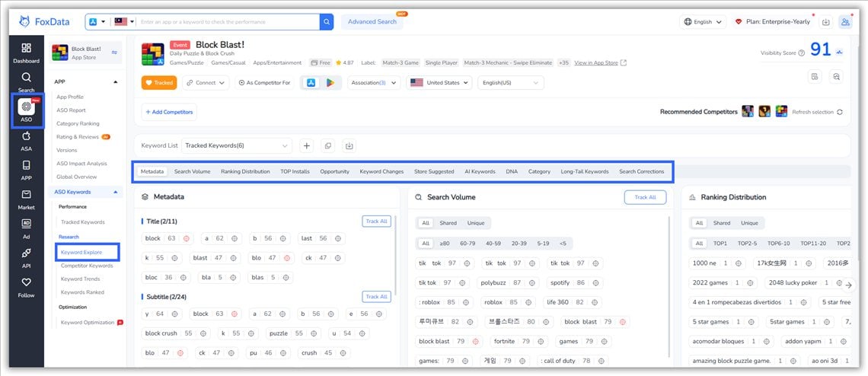Click the plus icon beside Keyword List
Viewport: 868px width, 376px height.
pyautogui.click(x=307, y=145)
